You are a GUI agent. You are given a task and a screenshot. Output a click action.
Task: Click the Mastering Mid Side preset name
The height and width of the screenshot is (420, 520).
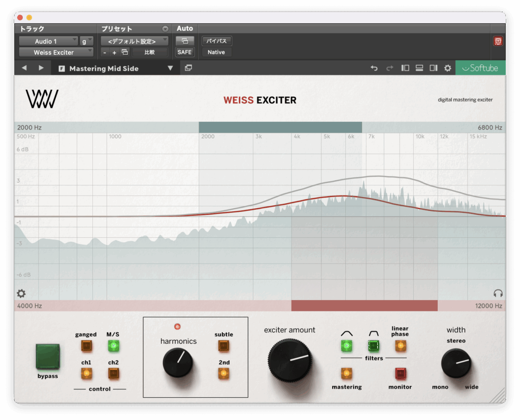[x=104, y=69]
